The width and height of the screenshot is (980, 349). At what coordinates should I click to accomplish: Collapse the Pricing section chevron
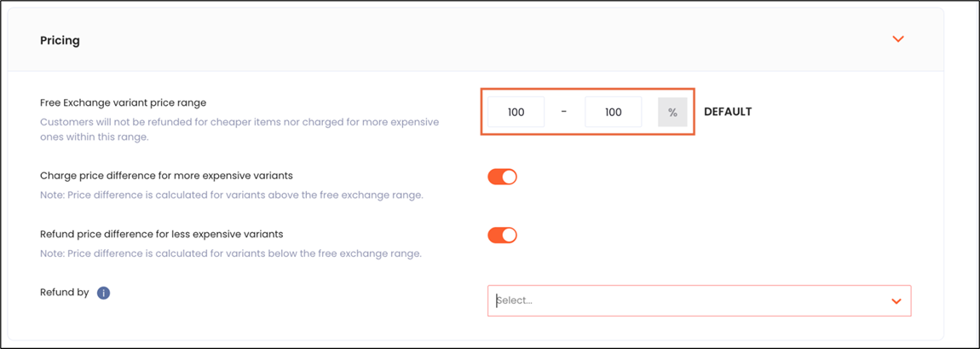point(897,39)
